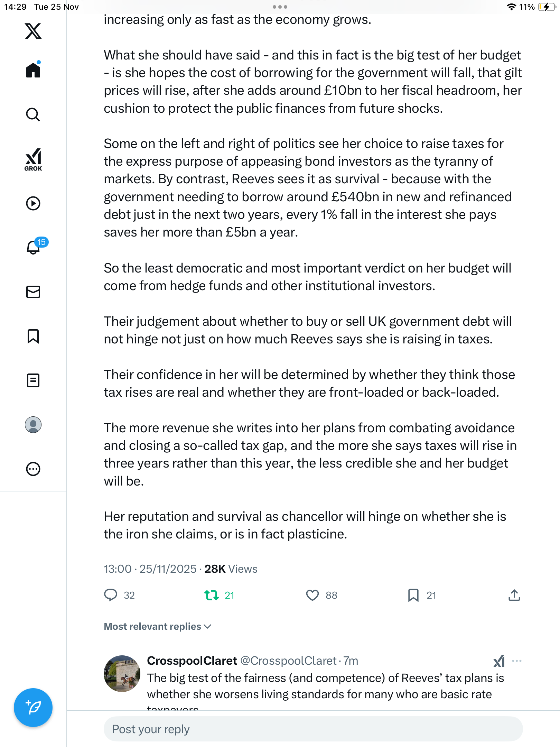Click the Post your reply field
Viewport: 560px width, 747px height.
pos(313,729)
